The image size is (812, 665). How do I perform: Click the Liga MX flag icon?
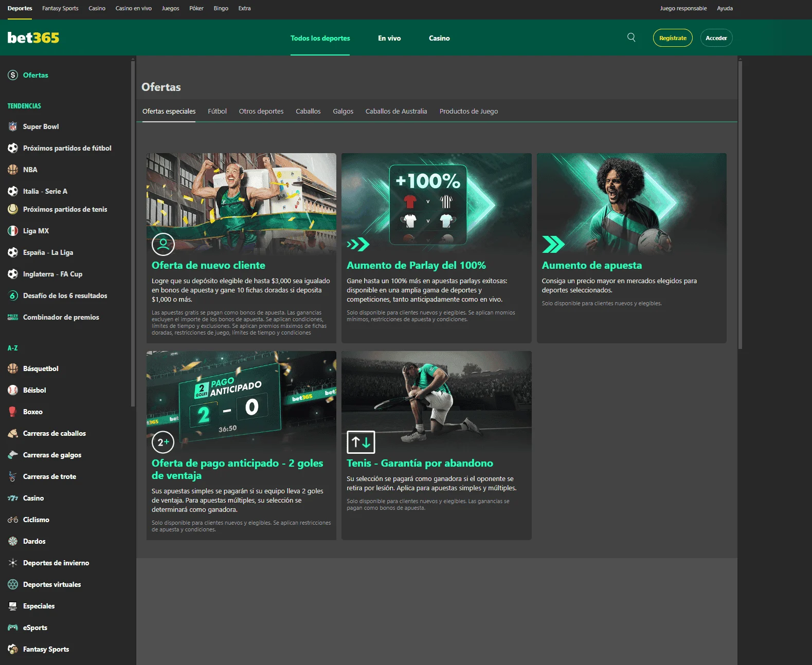(13, 231)
